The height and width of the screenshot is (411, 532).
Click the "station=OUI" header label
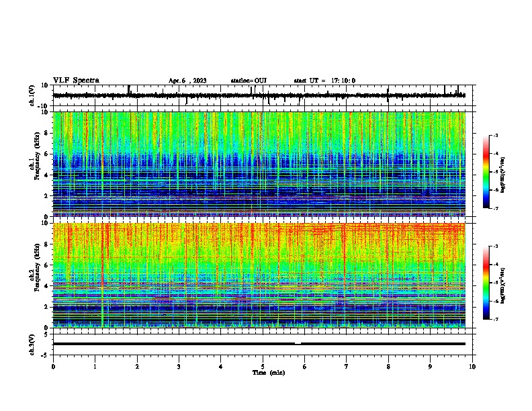tap(249, 81)
